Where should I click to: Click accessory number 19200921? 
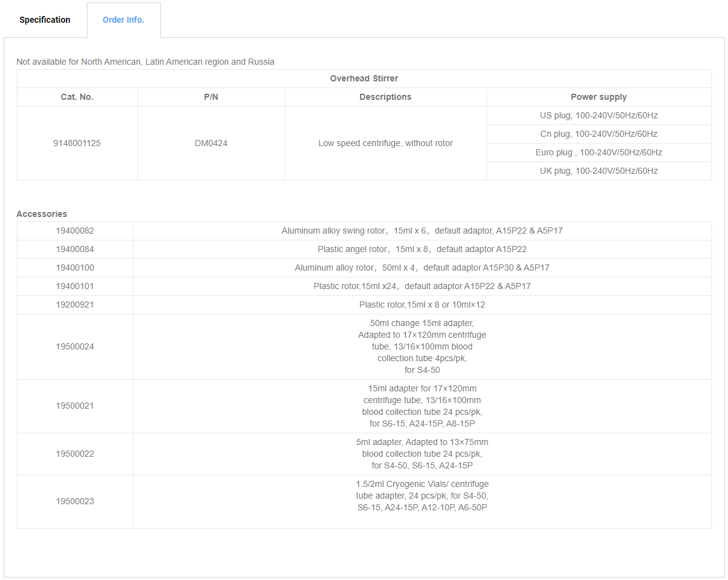pyautogui.click(x=75, y=304)
